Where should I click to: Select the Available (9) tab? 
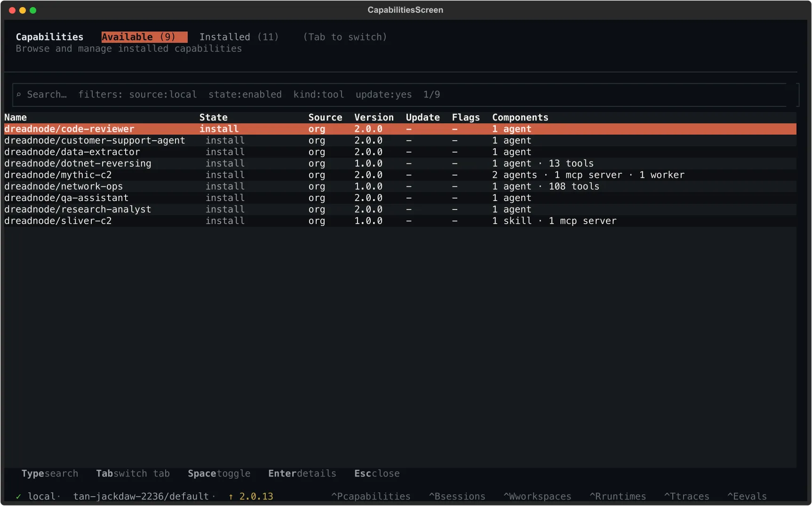tap(143, 37)
